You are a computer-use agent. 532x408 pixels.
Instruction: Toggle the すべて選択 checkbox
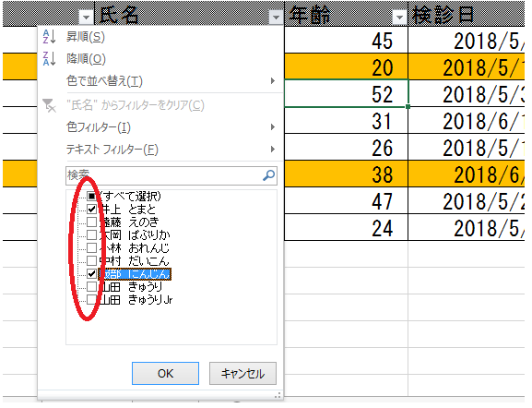91,196
